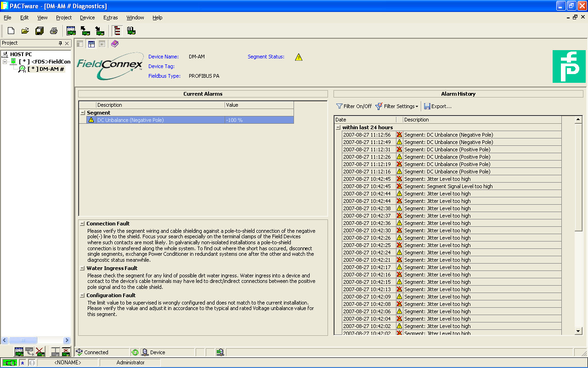Click the project tree scroll right arrow
Screen dimensions: 588x368
click(x=67, y=340)
